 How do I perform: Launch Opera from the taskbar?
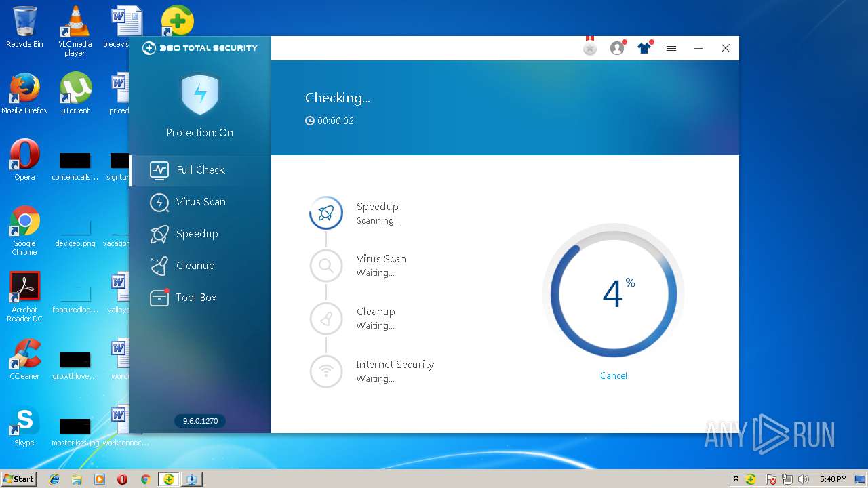click(x=122, y=479)
